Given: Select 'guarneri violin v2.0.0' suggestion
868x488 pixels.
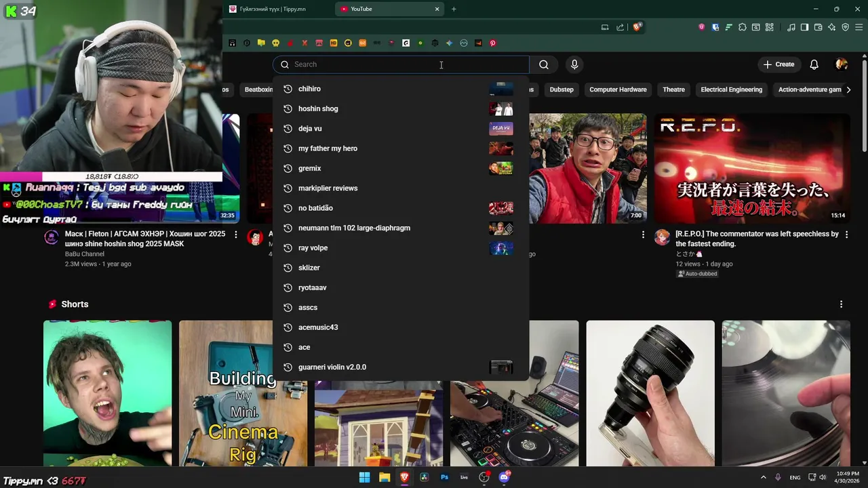Looking at the screenshot, I should [x=400, y=367].
